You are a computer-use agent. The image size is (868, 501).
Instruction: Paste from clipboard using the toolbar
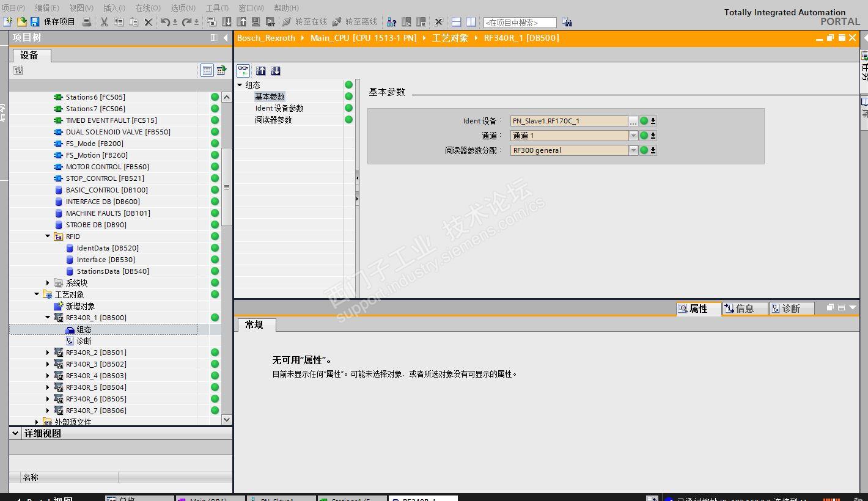pos(133,22)
